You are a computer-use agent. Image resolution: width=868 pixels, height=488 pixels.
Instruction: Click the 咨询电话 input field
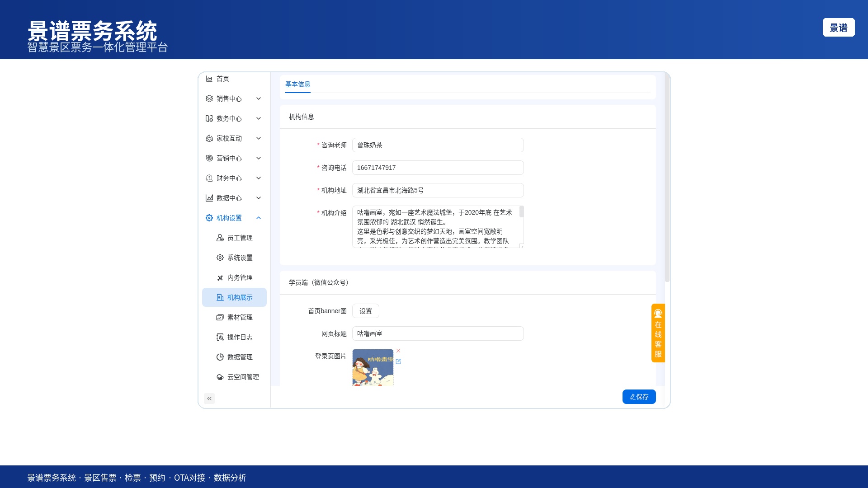tap(438, 168)
